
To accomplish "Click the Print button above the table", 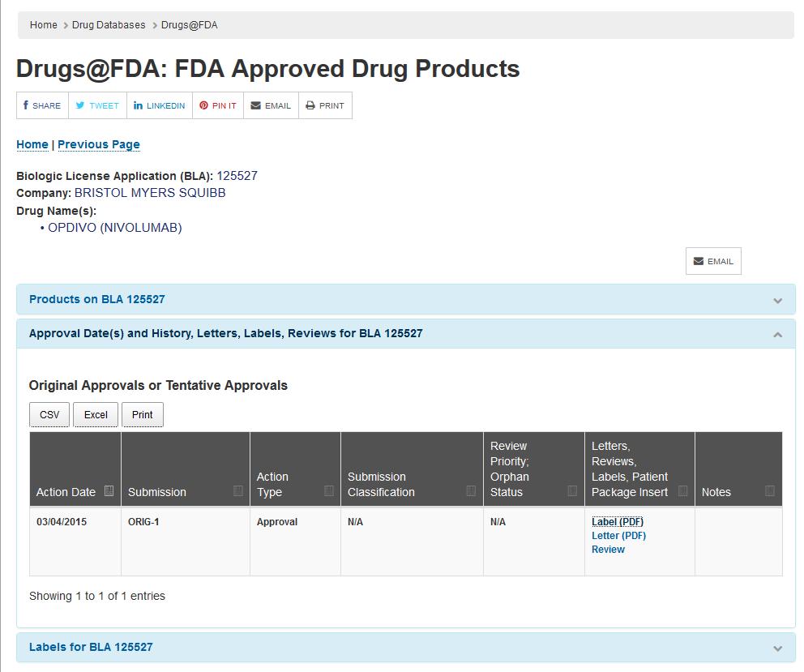I will click(143, 414).
